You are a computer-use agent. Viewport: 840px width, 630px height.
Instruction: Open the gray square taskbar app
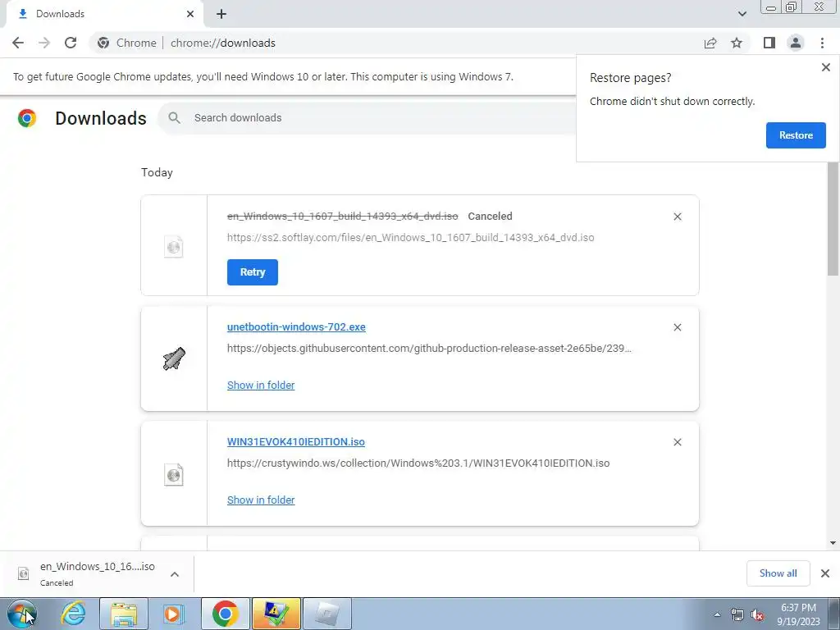[x=327, y=614]
